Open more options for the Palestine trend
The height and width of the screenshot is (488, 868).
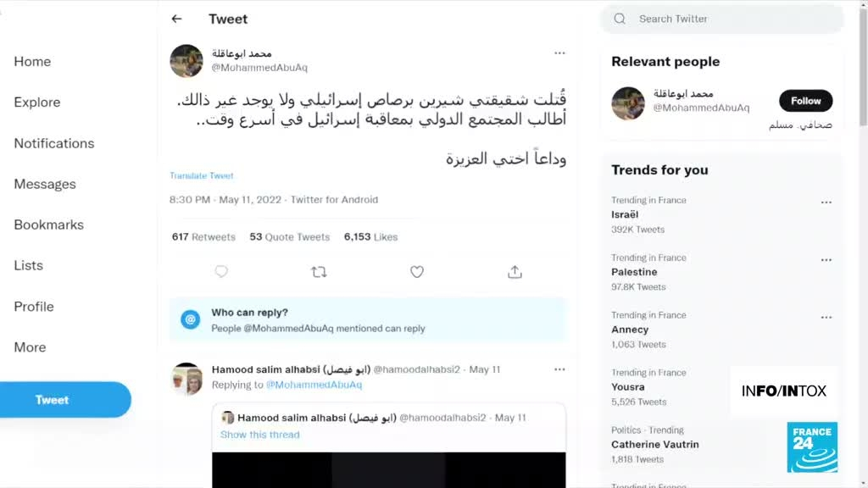[x=826, y=260]
